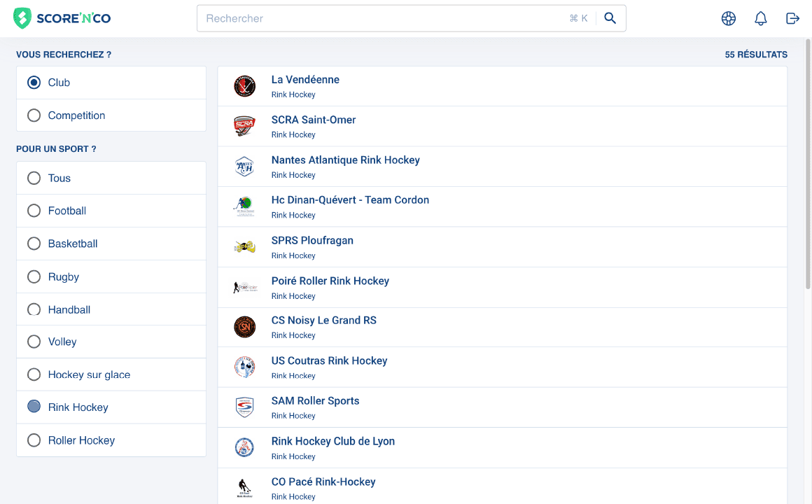Open notifications via the bell icon
812x504 pixels.
click(x=760, y=18)
